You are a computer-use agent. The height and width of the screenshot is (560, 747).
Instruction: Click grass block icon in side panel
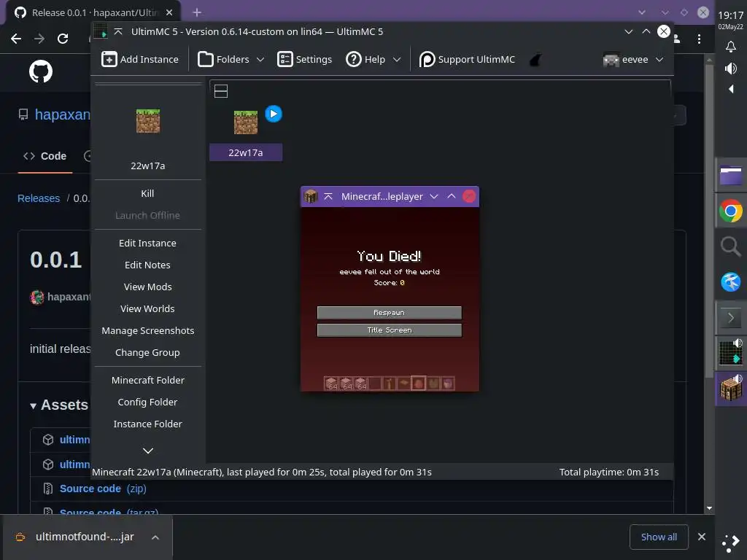(148, 121)
